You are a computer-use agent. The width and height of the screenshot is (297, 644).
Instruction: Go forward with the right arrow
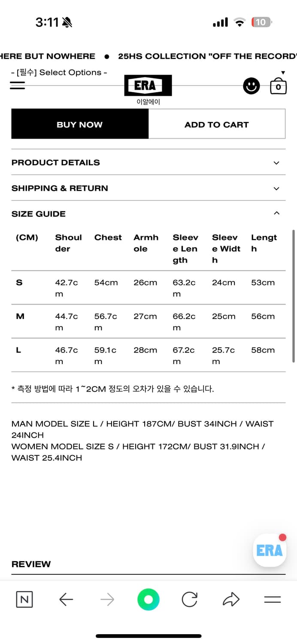[107, 599]
